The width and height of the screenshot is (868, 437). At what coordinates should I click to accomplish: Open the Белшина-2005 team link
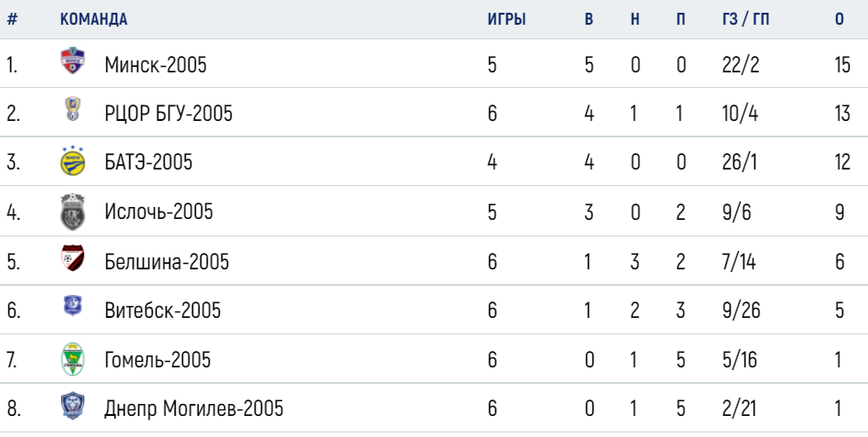167,261
